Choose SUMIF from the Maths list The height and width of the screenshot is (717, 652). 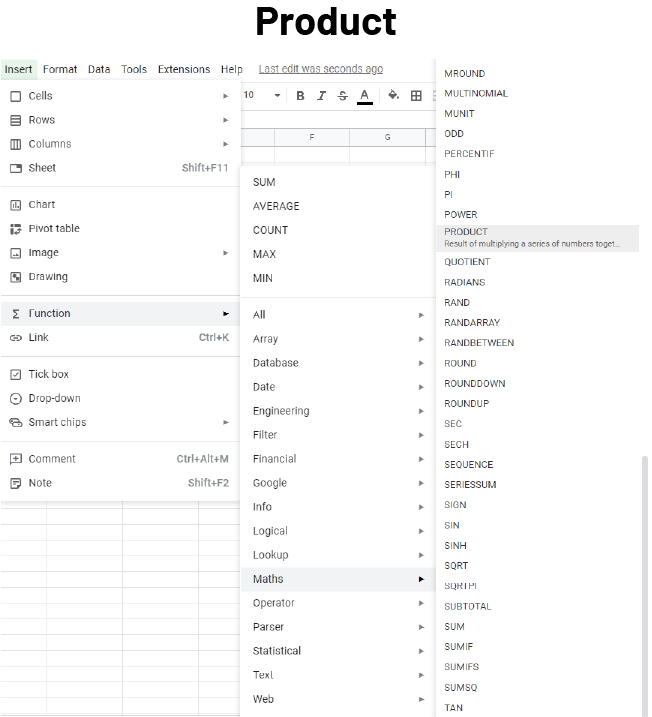(x=459, y=647)
